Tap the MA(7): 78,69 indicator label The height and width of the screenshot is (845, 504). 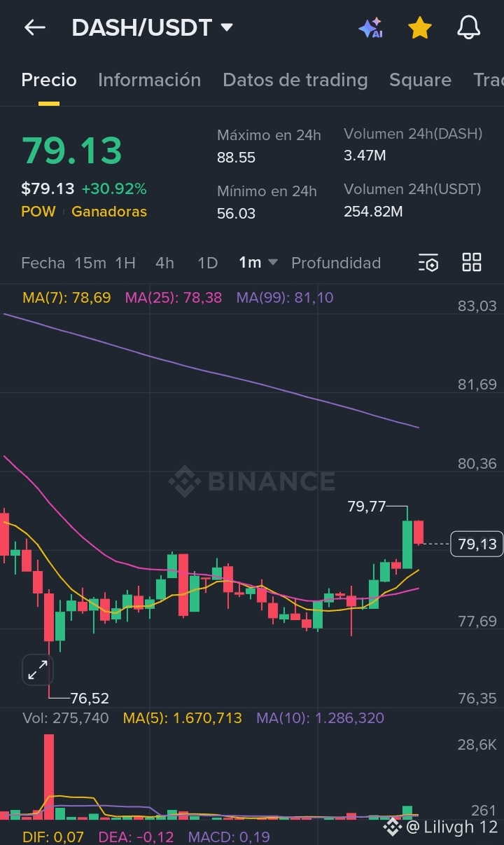click(x=66, y=298)
